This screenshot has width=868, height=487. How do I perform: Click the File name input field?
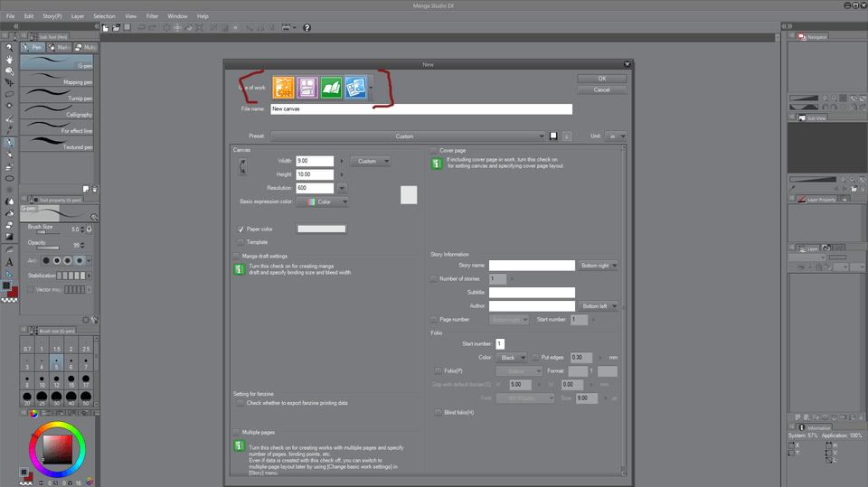420,109
